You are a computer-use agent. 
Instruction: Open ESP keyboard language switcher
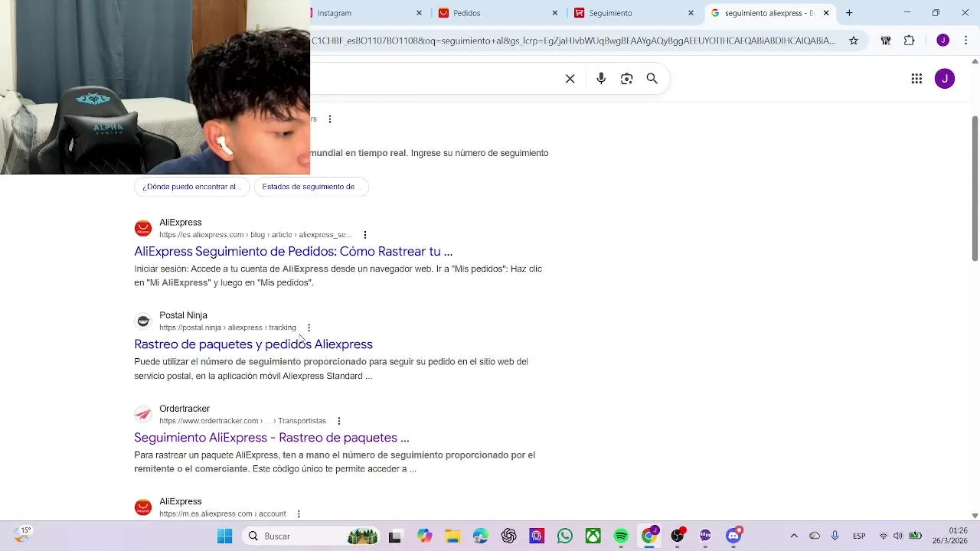click(859, 536)
